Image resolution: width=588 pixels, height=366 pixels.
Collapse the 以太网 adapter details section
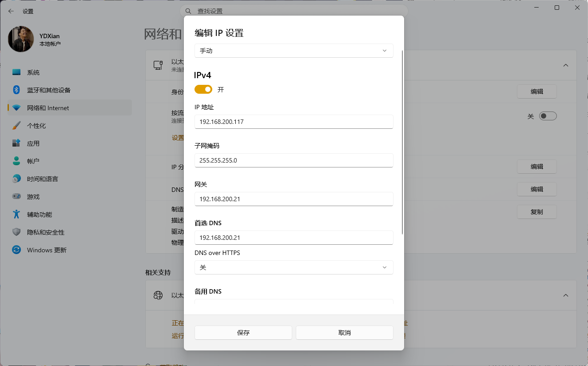click(566, 64)
